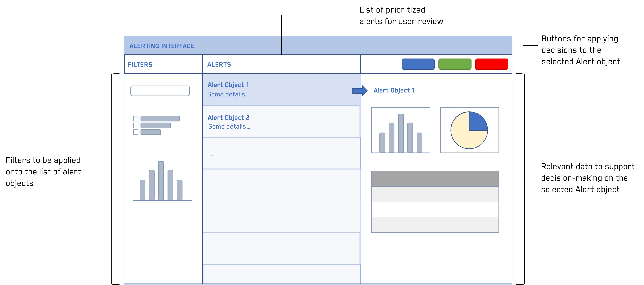Click the ALERTING INTERFACE title
The width and height of the screenshot is (644, 285).
tap(162, 46)
